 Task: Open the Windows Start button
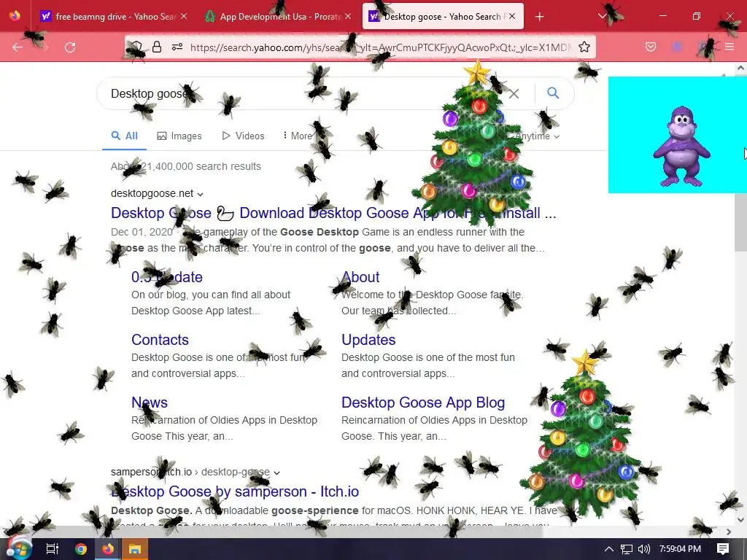[19, 548]
